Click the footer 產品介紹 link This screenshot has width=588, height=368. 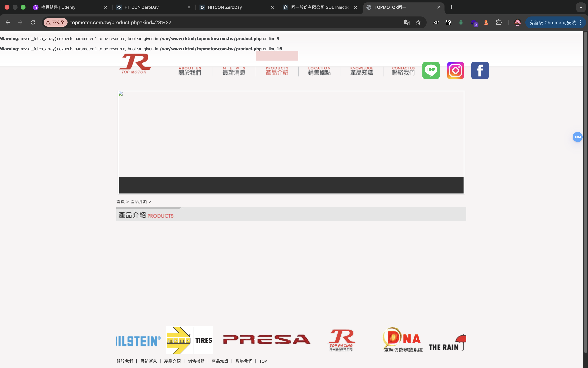(172, 361)
